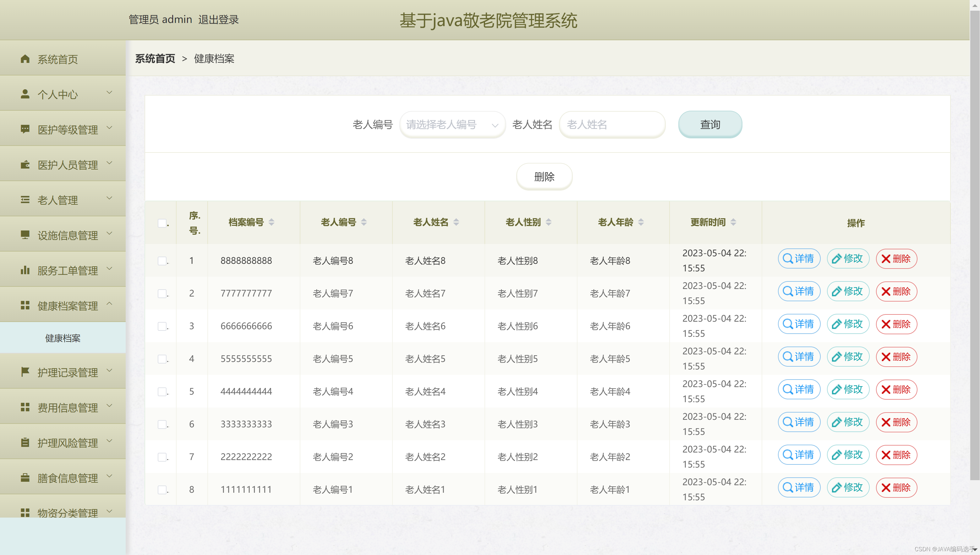The width and height of the screenshot is (980, 555).
Task: Click the clipboard icon for 护理风险管理
Action: point(25,442)
